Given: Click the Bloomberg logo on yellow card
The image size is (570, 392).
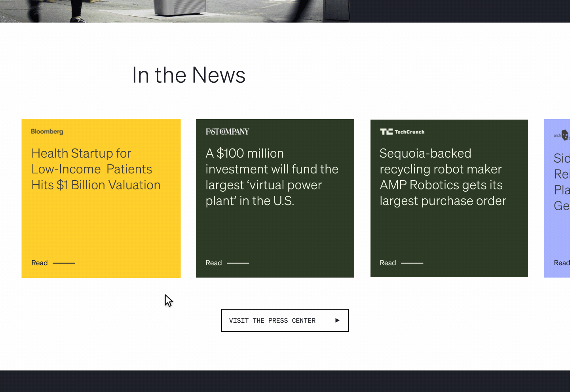Looking at the screenshot, I should click(47, 131).
